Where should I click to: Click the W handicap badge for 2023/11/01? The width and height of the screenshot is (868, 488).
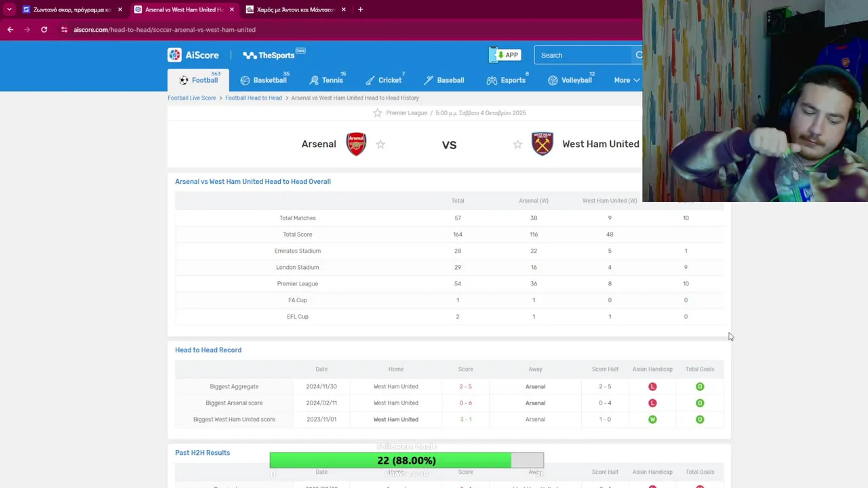652,420
